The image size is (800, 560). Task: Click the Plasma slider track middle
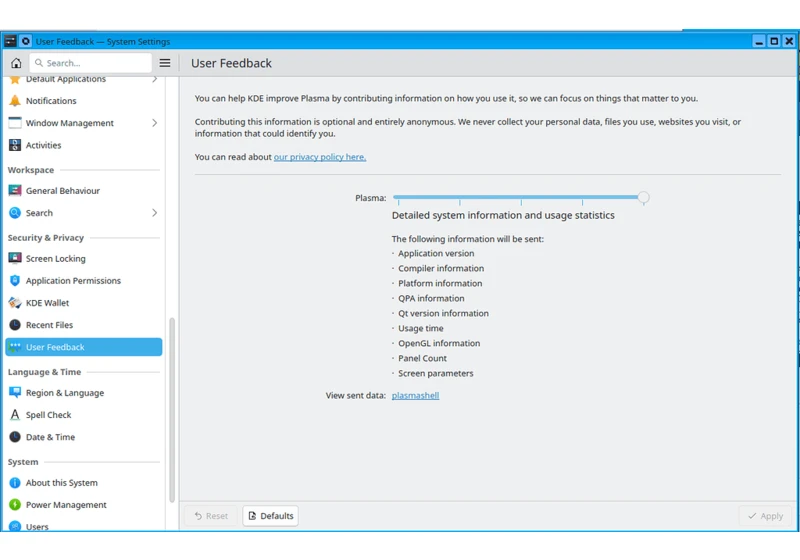[x=520, y=197]
